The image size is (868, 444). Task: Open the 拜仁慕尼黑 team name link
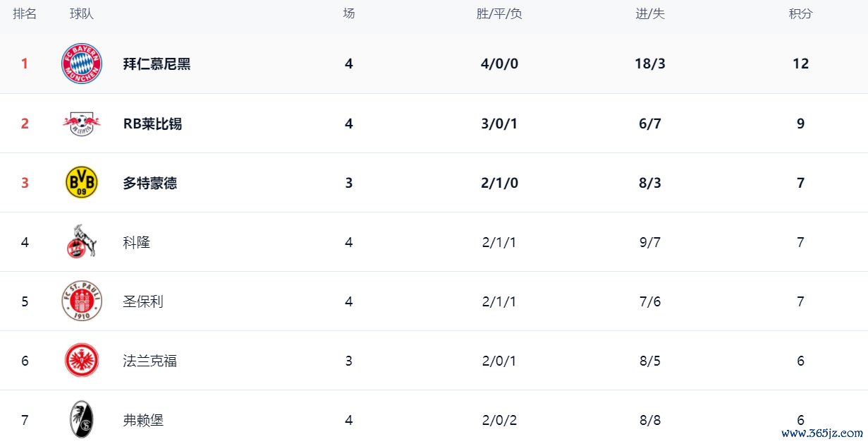(157, 64)
